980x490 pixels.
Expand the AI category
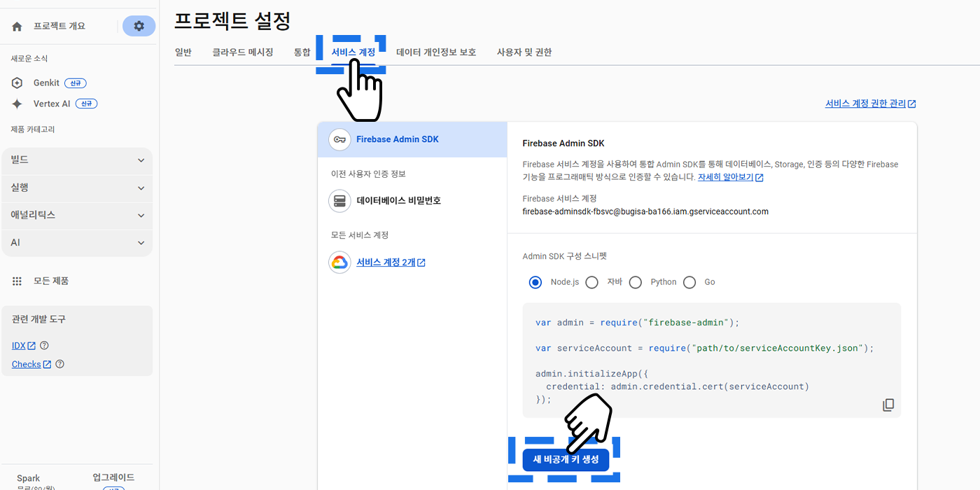77,243
